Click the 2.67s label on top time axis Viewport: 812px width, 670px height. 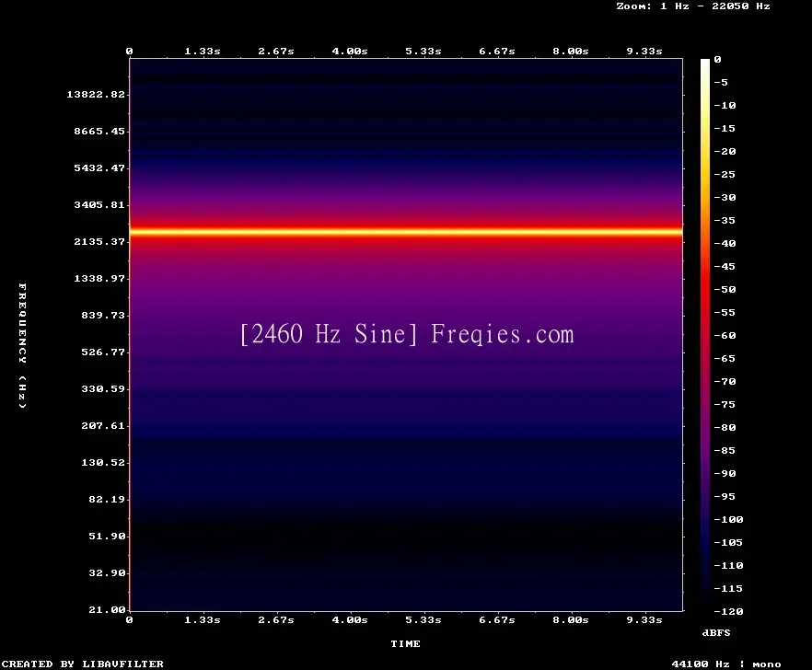(276, 52)
